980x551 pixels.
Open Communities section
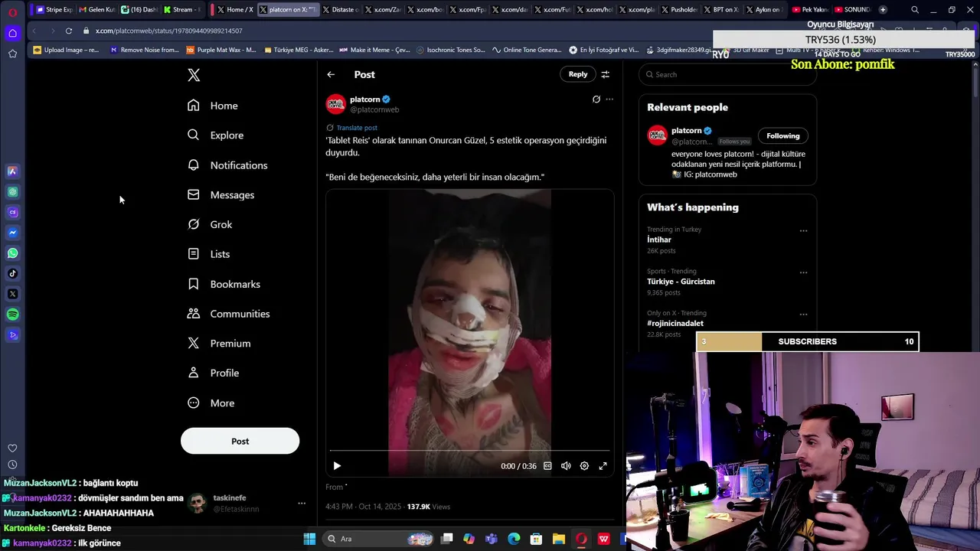pos(229,314)
